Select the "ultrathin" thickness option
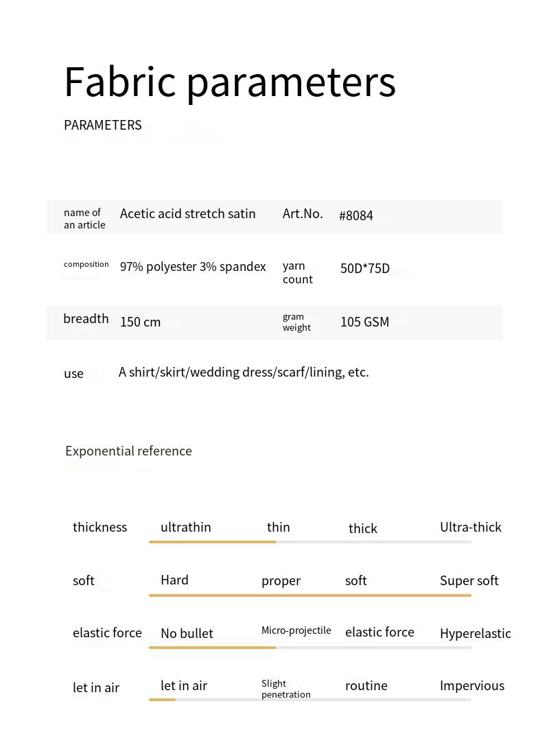 pyautogui.click(x=185, y=527)
